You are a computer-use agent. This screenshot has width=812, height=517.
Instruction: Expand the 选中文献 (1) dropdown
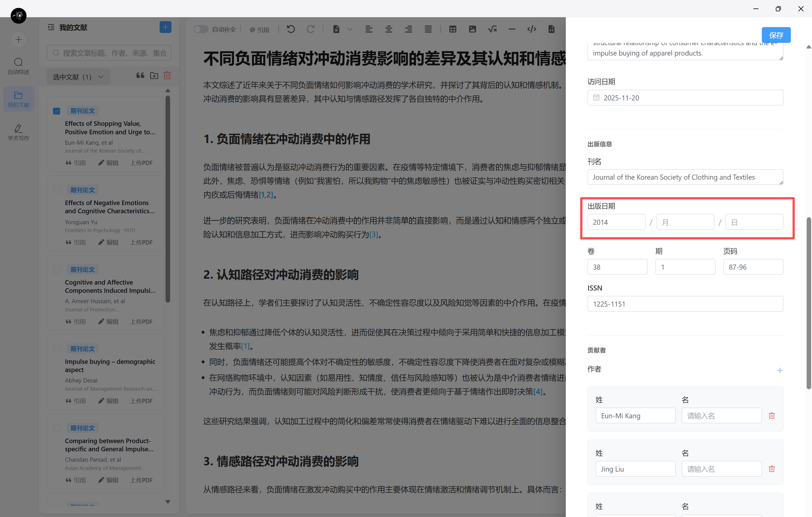[78, 77]
